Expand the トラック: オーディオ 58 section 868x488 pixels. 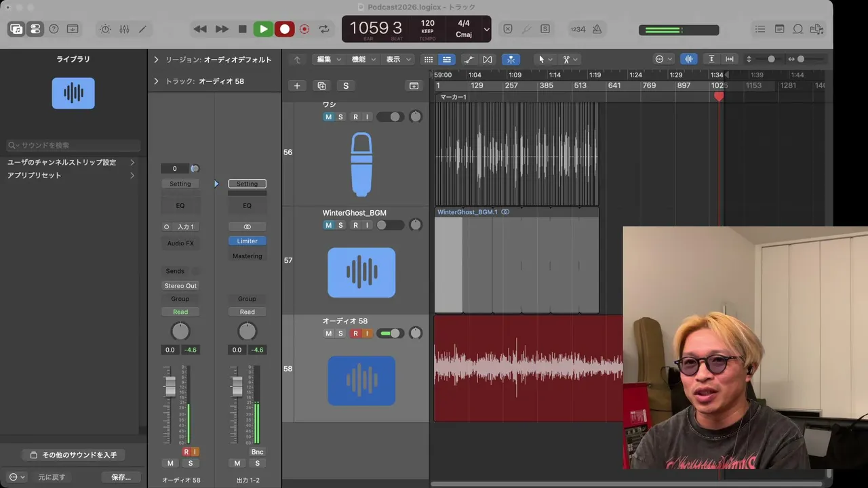click(156, 81)
